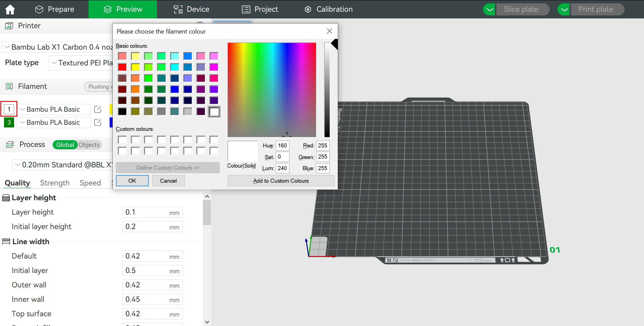This screenshot has width=644, height=326.
Task: Click the Initial layer line width field
Action: [x=153, y=271]
